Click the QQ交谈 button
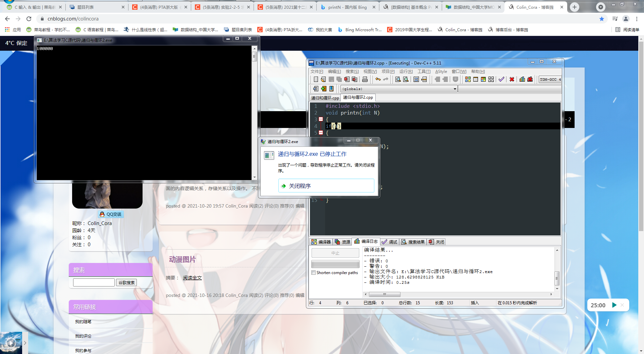644x354 pixels. point(111,214)
